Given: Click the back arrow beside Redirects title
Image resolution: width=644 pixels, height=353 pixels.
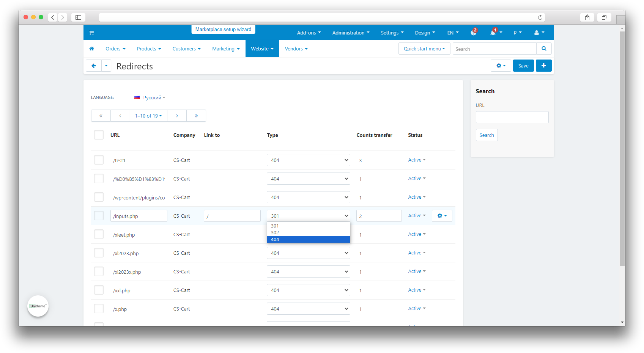Looking at the screenshot, I should click(94, 66).
